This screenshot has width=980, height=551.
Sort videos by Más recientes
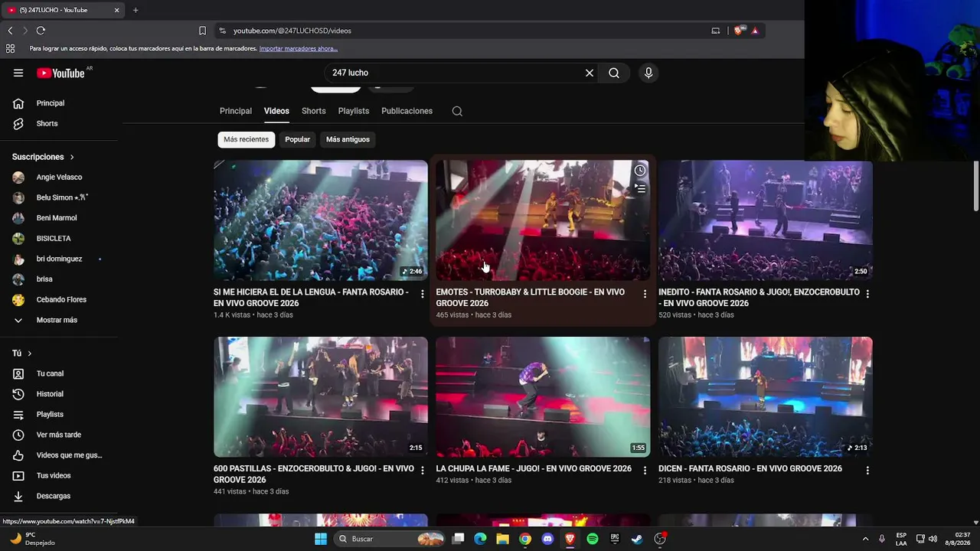point(247,139)
